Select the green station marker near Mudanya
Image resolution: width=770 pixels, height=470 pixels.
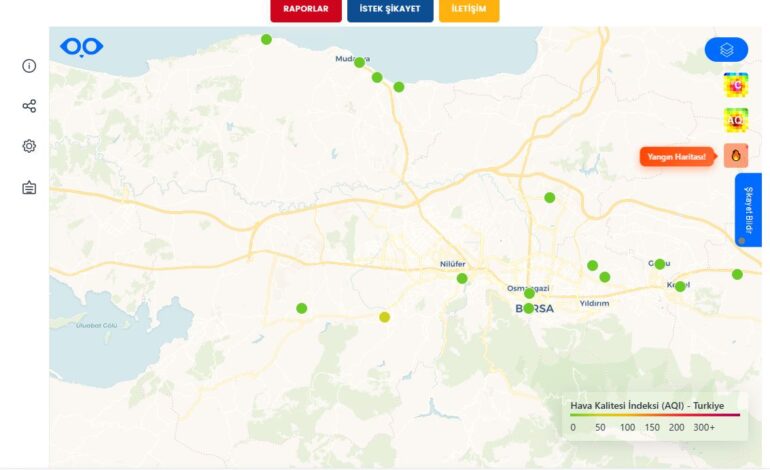[x=359, y=63]
